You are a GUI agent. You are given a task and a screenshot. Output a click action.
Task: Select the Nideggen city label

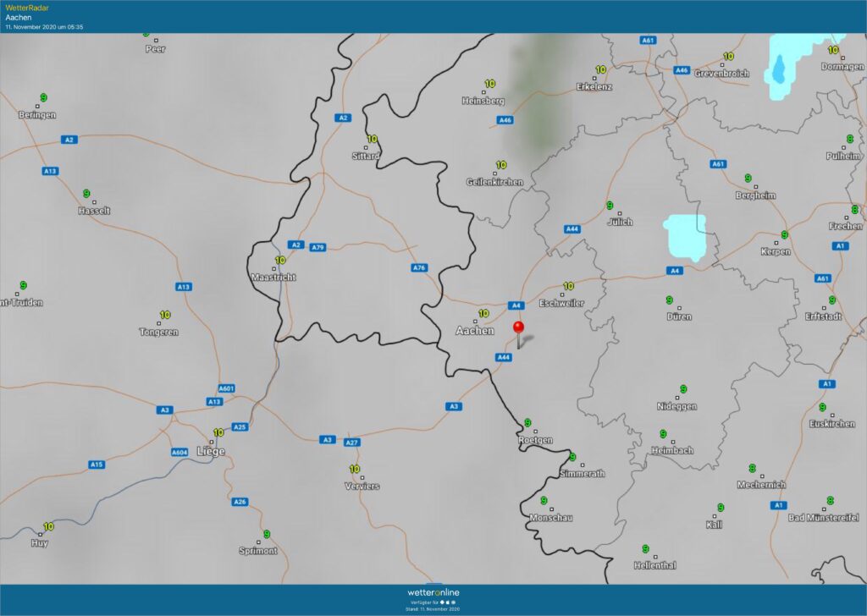676,406
